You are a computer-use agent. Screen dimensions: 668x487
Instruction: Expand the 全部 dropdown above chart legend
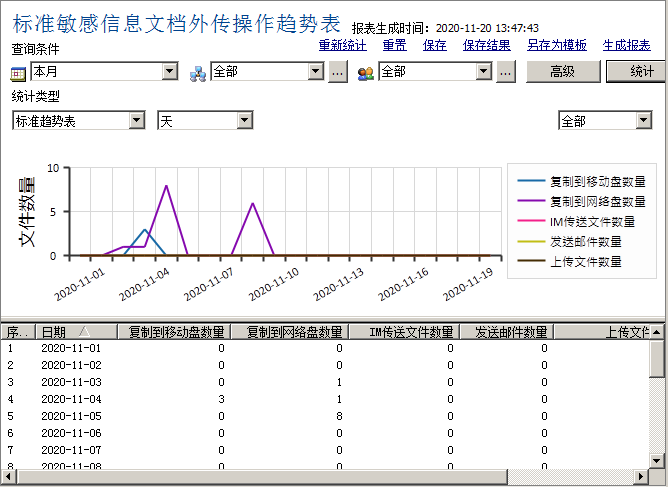643,121
